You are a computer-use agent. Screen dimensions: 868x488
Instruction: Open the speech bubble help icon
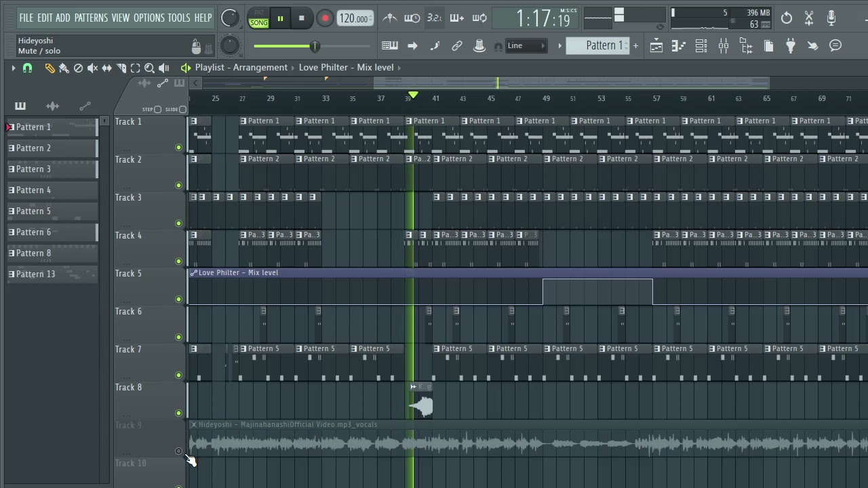coord(835,46)
